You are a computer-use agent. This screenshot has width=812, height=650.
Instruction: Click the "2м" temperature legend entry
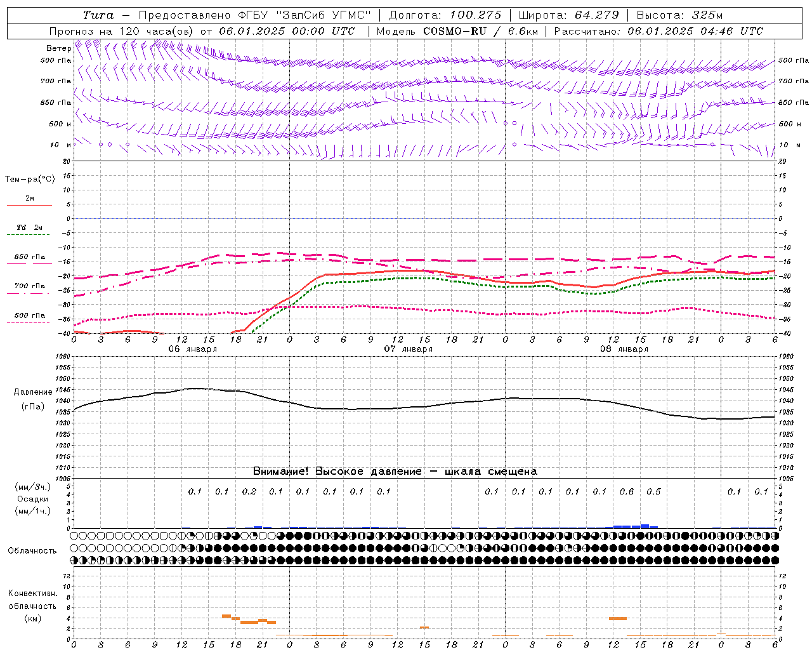pos(30,198)
